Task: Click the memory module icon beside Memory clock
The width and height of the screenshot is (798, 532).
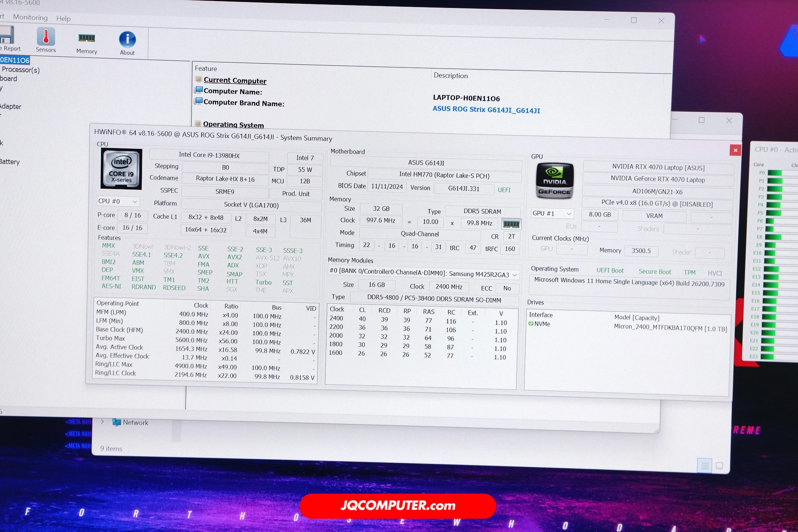Action: pyautogui.click(x=512, y=223)
